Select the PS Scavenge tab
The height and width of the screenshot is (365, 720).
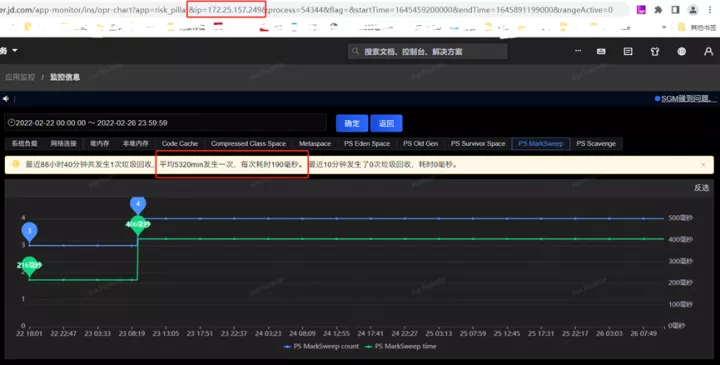point(596,144)
